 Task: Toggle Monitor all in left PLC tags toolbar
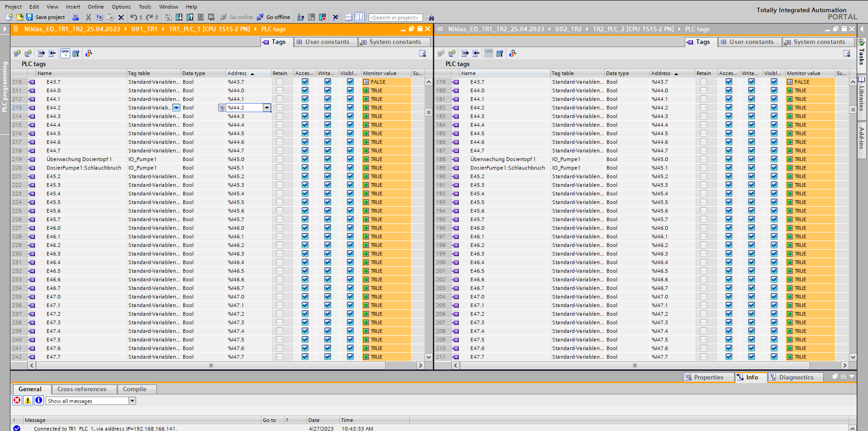pos(65,53)
